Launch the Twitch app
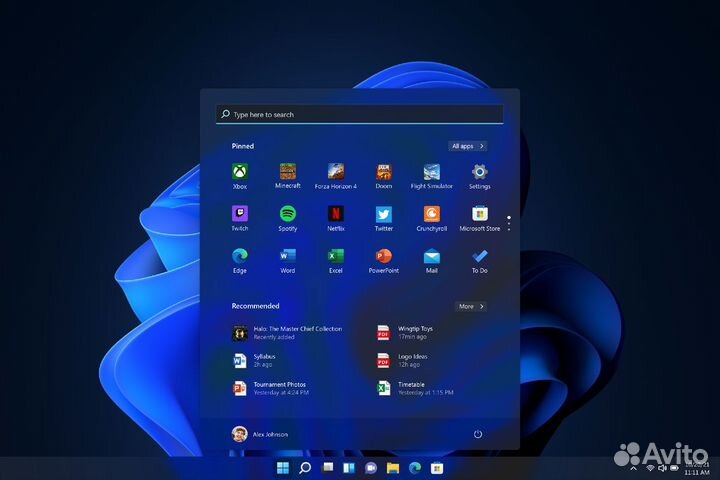Viewport: 720px width, 480px height. [240, 219]
